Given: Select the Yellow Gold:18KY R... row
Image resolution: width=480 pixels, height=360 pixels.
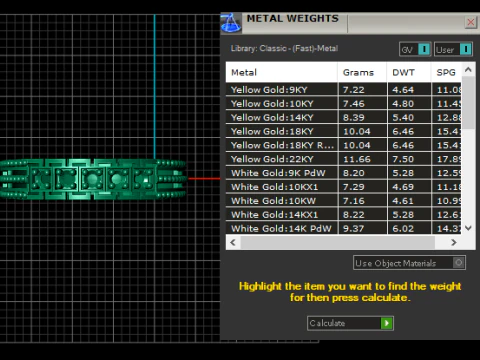Looking at the screenshot, I should (344, 145).
